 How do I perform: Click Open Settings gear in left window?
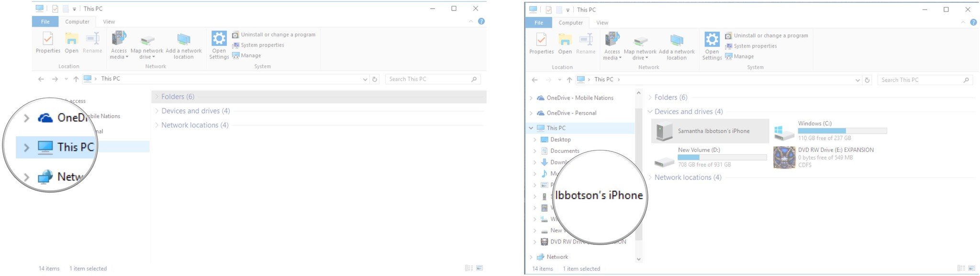(219, 45)
